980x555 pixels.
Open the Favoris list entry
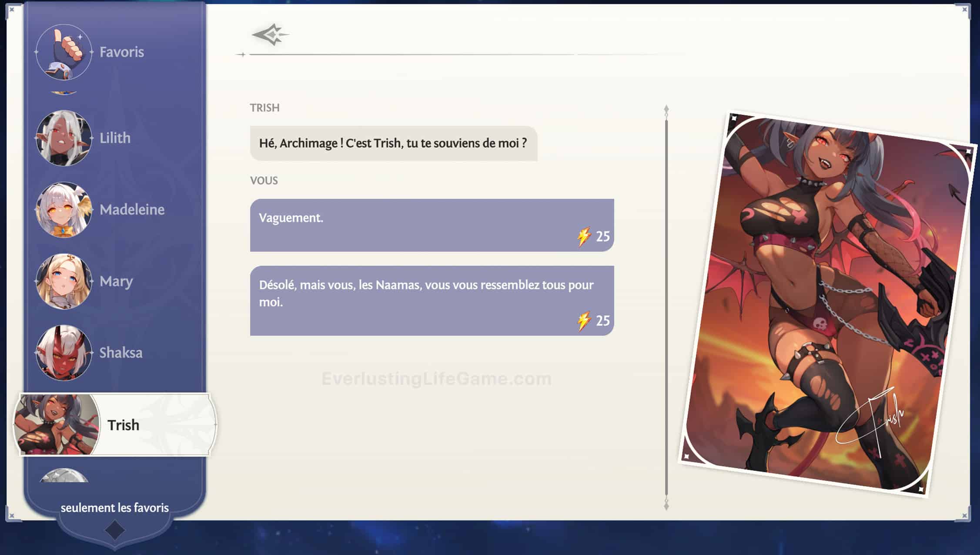122,52
